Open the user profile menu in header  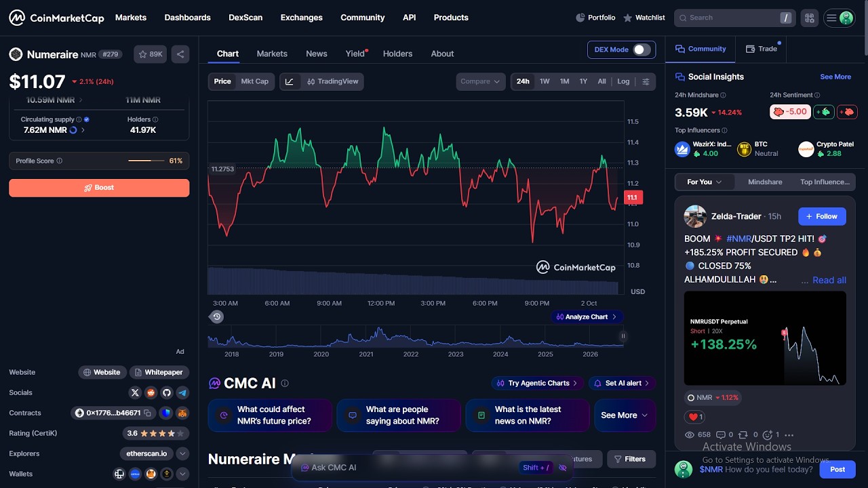(839, 18)
